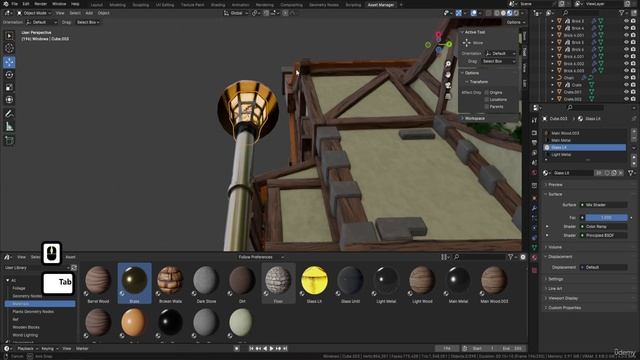
Task: Expand Custom Properties panel
Action: point(564,308)
